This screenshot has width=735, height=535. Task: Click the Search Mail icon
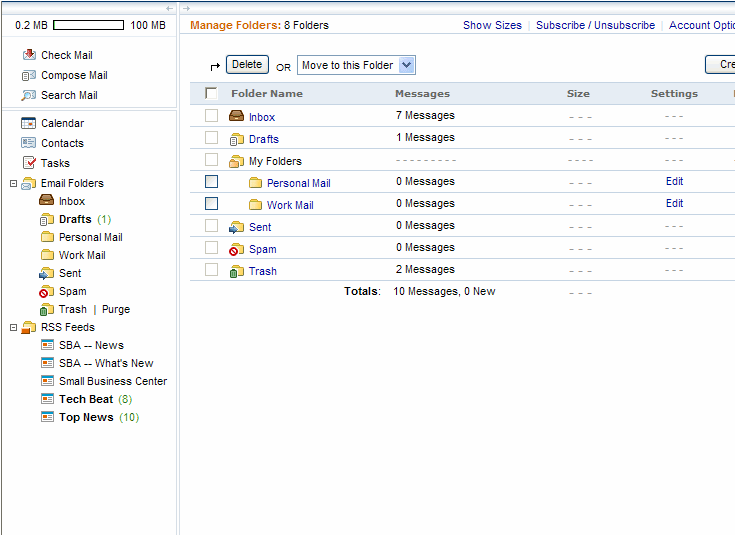(29, 95)
